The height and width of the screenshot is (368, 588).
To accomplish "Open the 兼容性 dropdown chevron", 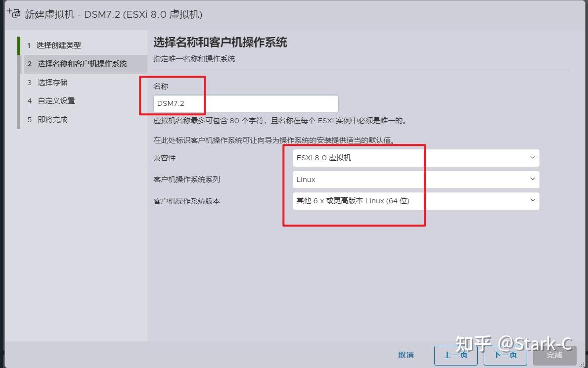I will pyautogui.click(x=533, y=157).
